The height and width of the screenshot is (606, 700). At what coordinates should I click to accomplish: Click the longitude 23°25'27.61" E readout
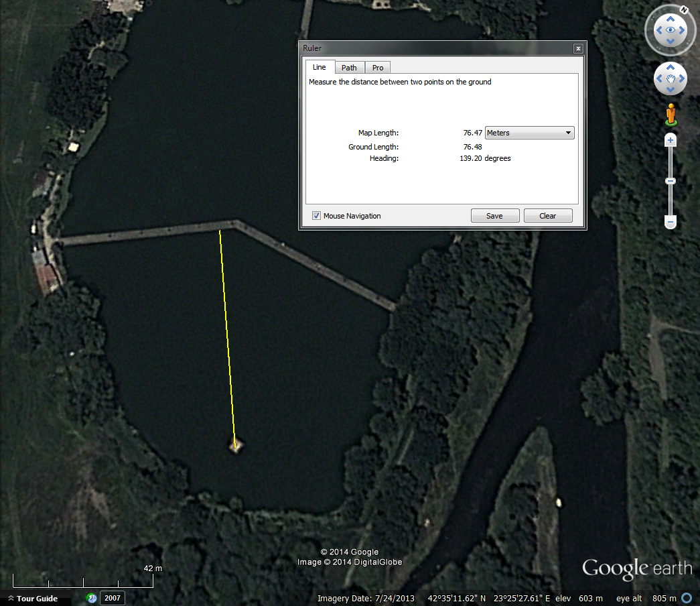coord(521,599)
